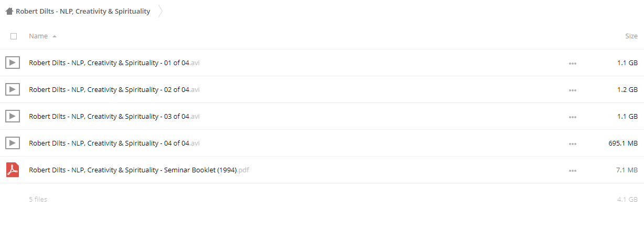Open the three-dot menu for 01 of 04.avi
Viewport: 644px width, 237px height.
click(572, 63)
